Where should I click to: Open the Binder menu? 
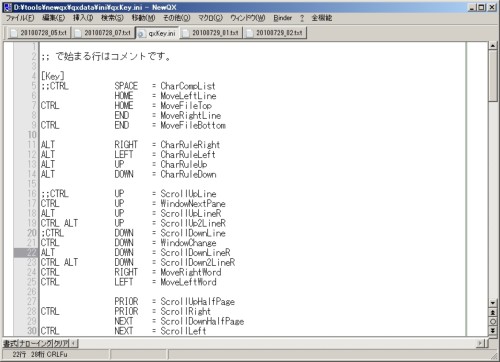pos(283,18)
